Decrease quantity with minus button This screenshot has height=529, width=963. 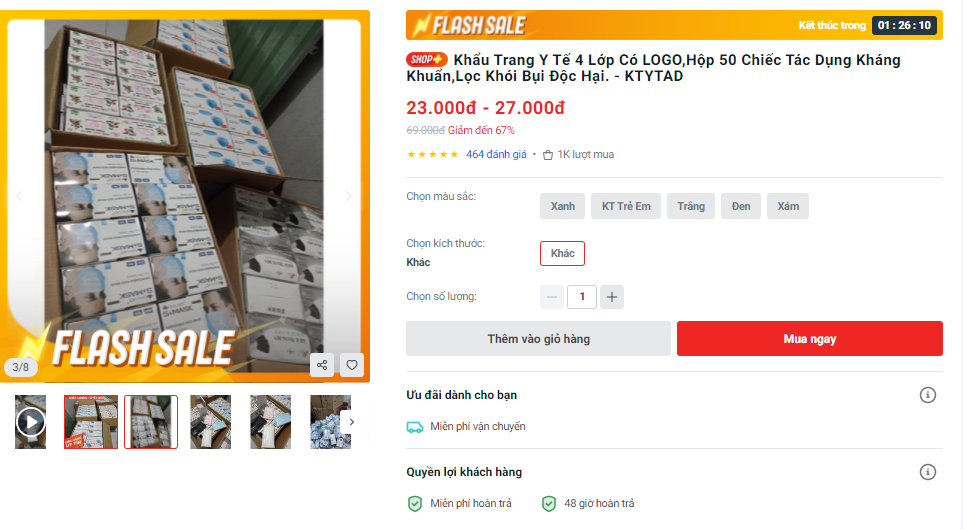point(552,297)
